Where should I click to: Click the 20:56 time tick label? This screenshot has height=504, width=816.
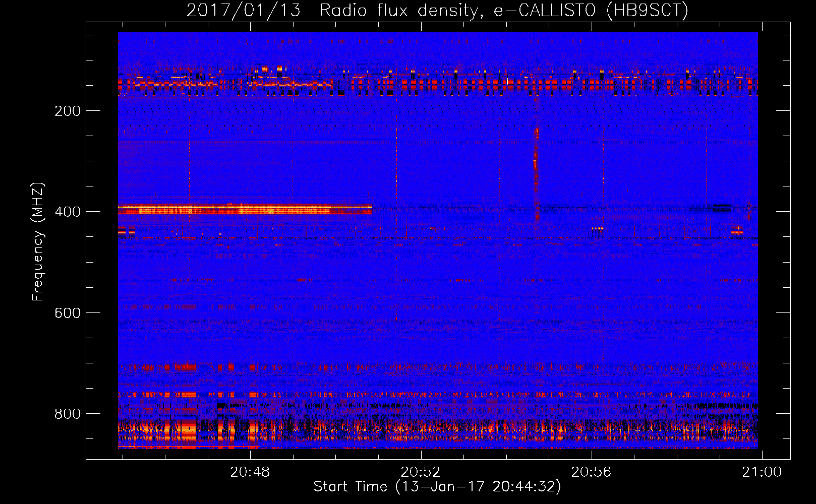[591, 472]
